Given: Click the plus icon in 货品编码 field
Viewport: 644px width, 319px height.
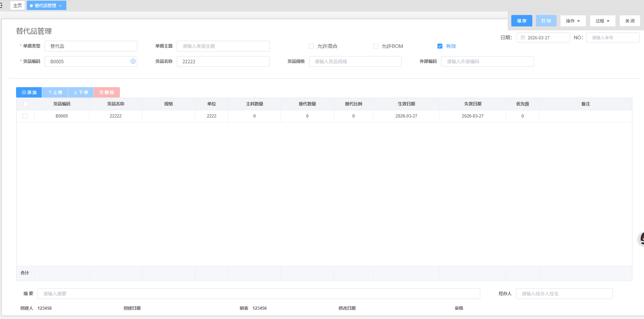Looking at the screenshot, I should tap(133, 61).
